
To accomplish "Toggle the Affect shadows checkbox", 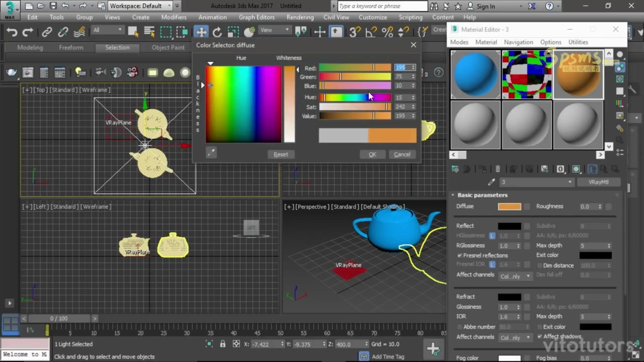I will coord(539,336).
